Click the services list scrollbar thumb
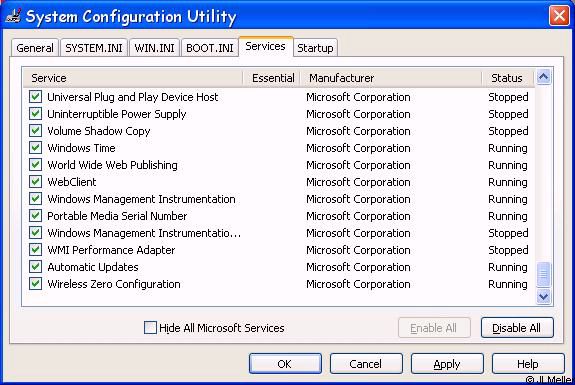 543,275
